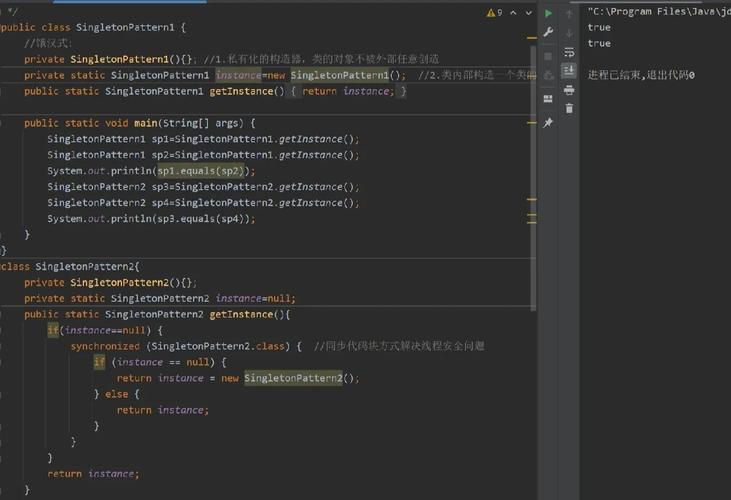Print console output with printer icon
This screenshot has width=731, height=500.
(x=569, y=90)
